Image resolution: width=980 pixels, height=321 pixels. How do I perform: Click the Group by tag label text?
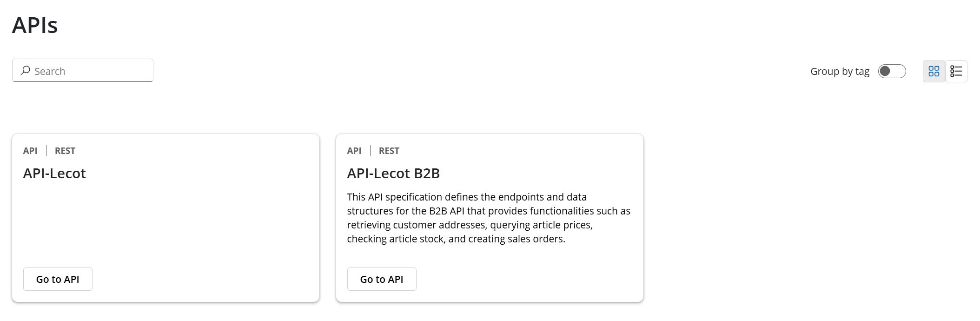click(840, 71)
